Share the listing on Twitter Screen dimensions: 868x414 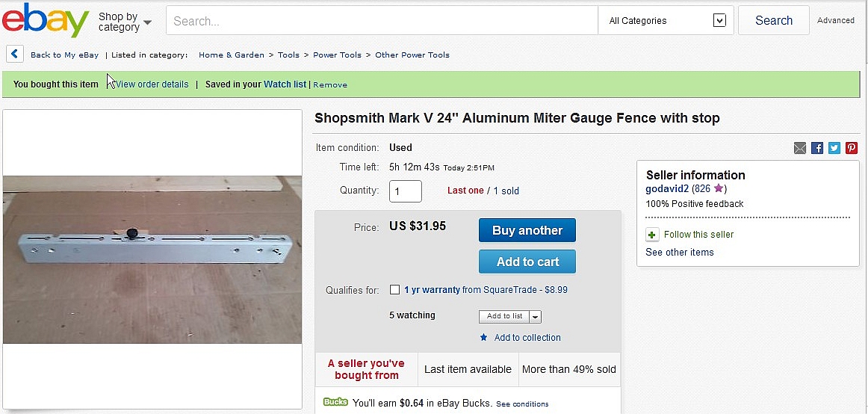click(834, 148)
